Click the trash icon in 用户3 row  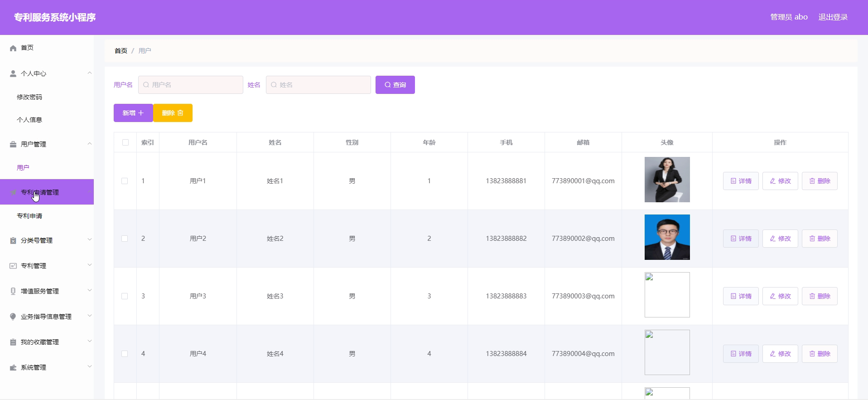[x=812, y=296]
